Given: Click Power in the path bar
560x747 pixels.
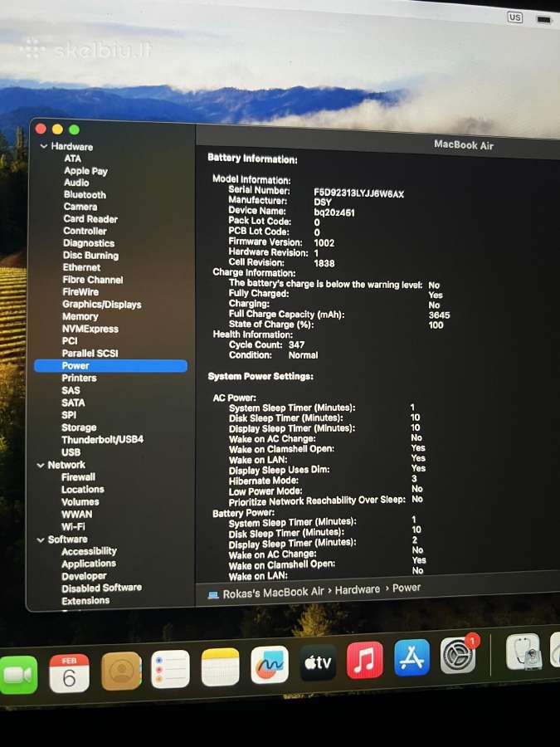Looking at the screenshot, I should click(407, 588).
